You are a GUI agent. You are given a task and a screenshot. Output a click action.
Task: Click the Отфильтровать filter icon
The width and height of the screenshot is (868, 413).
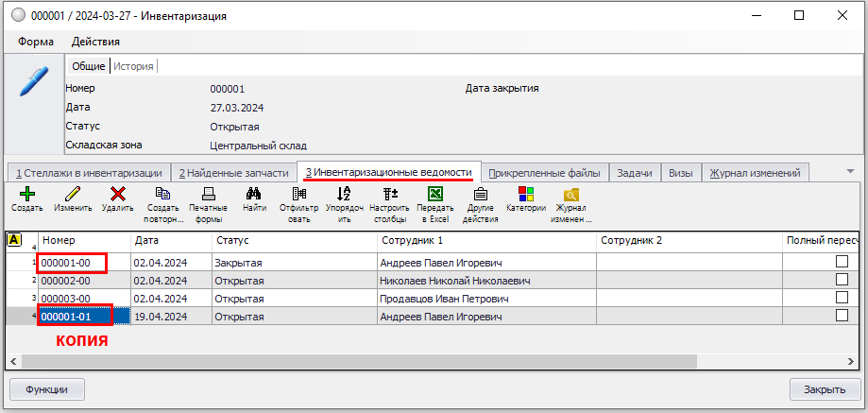click(x=299, y=194)
